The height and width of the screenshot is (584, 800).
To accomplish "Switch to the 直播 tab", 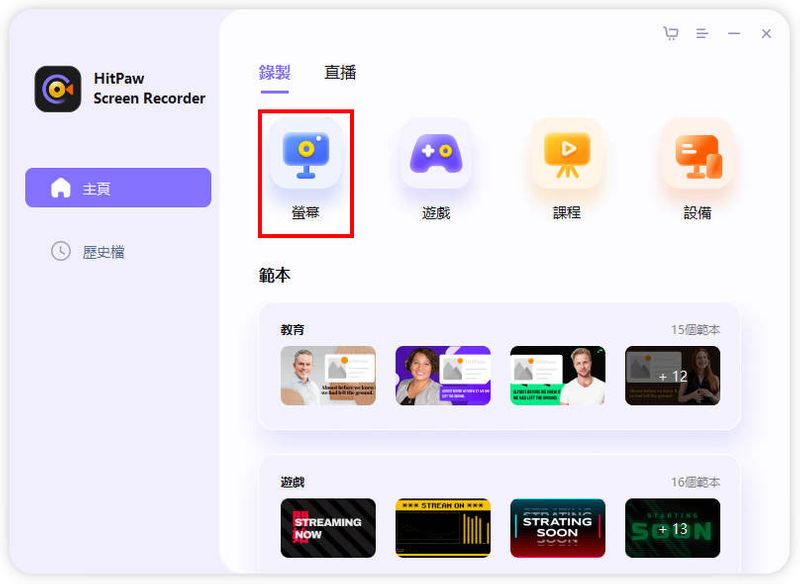I will click(340, 72).
